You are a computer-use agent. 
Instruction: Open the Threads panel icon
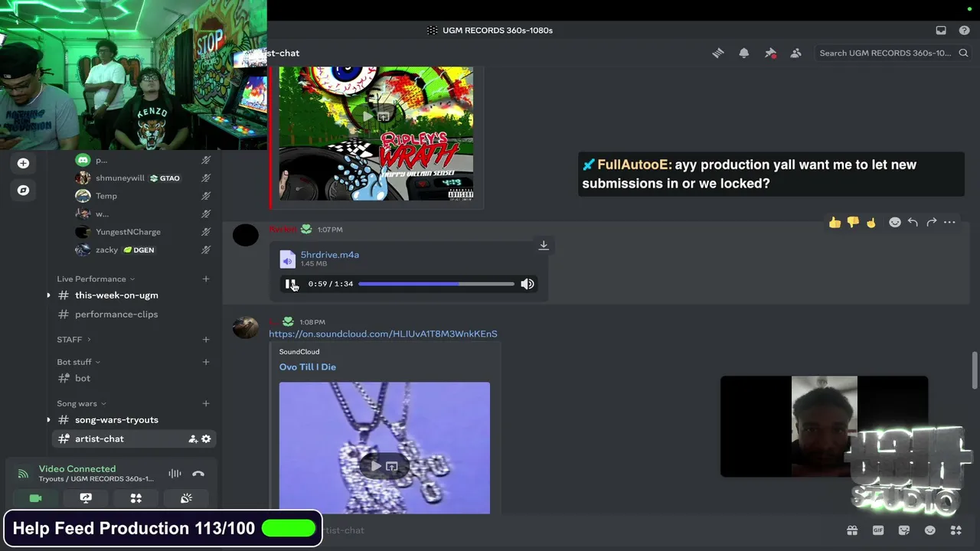click(718, 53)
